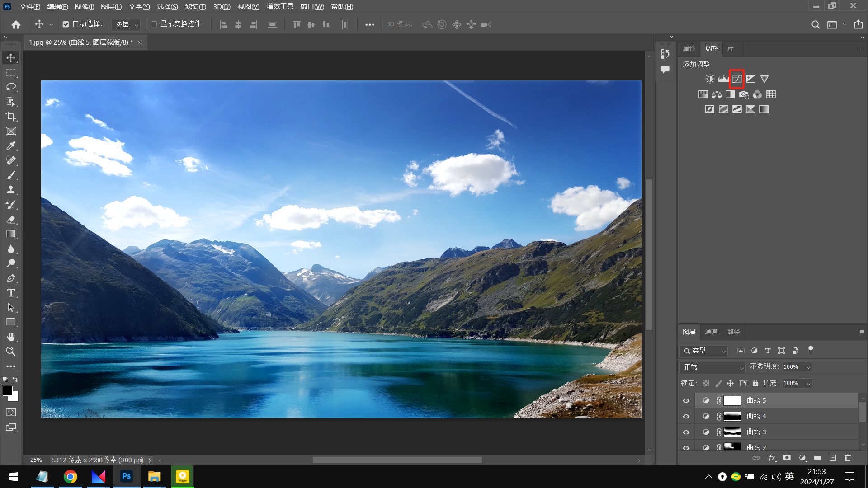This screenshot has height=488, width=868.
Task: Expand the 填充 fill dropdown arrow
Action: point(808,383)
